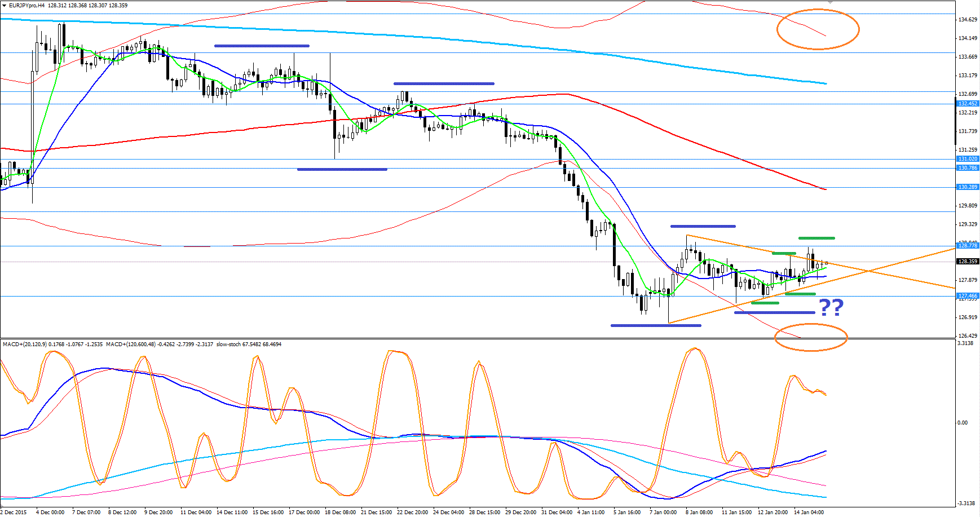Click the 127.466 horizontal line price tag
980x517 pixels.
(x=968, y=296)
